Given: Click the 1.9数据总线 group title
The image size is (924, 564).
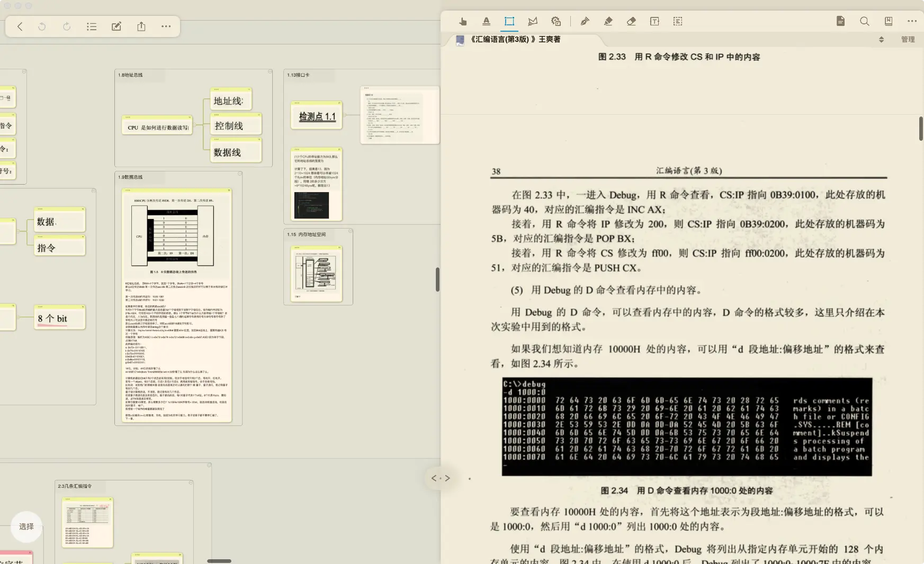Looking at the screenshot, I should click(x=130, y=177).
